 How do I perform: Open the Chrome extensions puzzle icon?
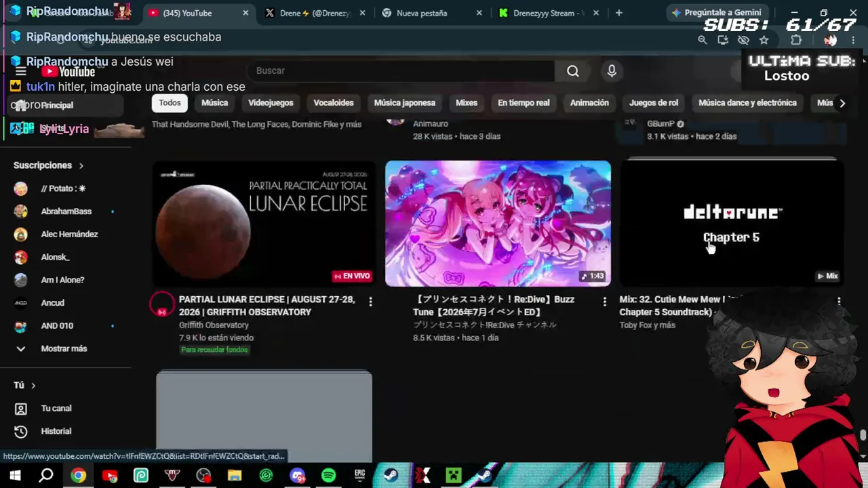point(796,40)
